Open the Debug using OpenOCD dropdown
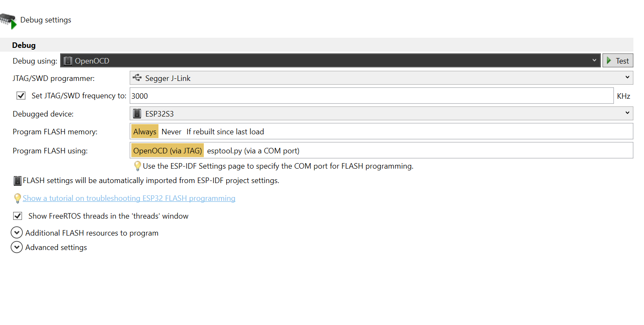 330,61
